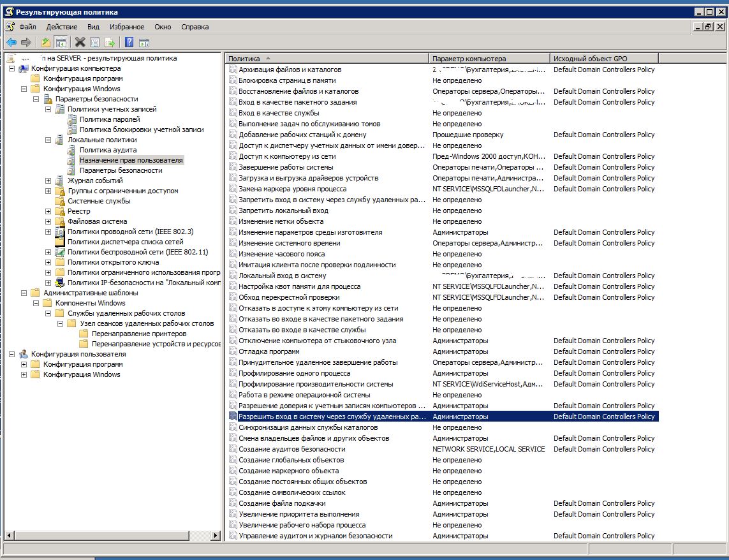Collapse the Административные шаблоны node
The width and height of the screenshot is (729, 560).
coord(24,293)
